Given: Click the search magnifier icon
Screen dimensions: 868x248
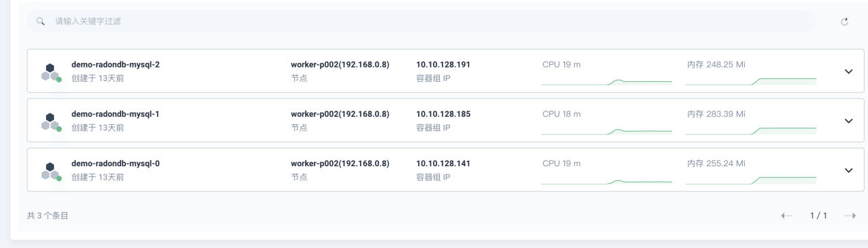Looking at the screenshot, I should pos(41,22).
